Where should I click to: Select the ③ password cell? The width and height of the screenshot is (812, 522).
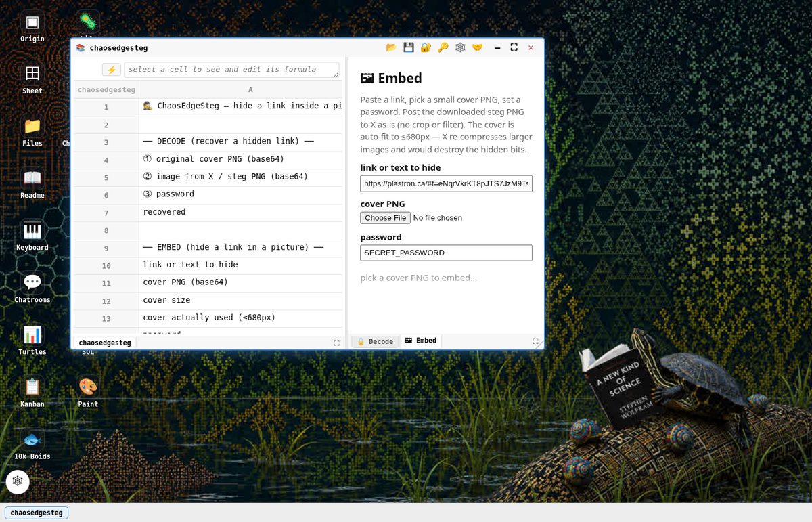coord(241,195)
